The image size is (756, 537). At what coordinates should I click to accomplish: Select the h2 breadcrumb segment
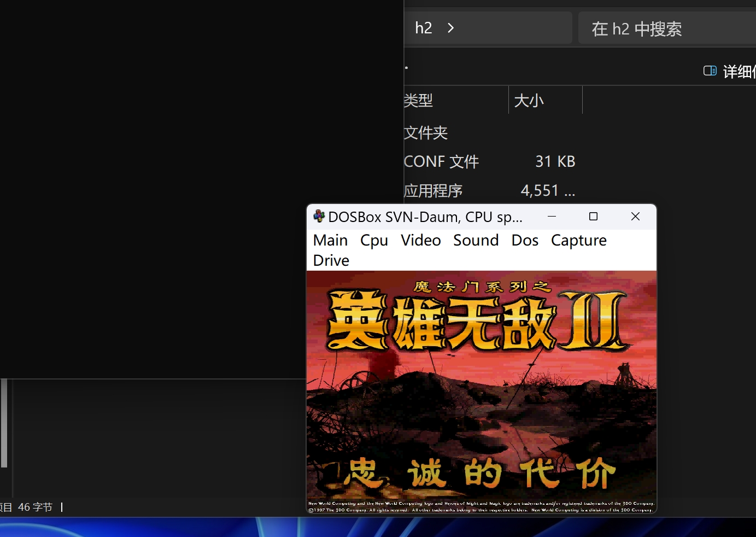coord(424,28)
